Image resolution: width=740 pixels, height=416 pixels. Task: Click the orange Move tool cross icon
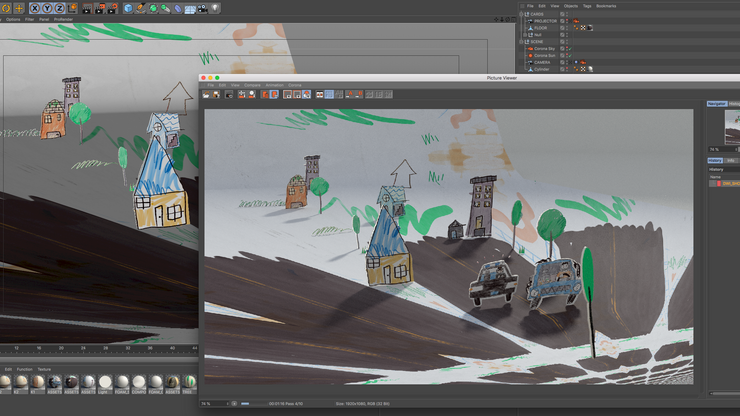(x=19, y=8)
